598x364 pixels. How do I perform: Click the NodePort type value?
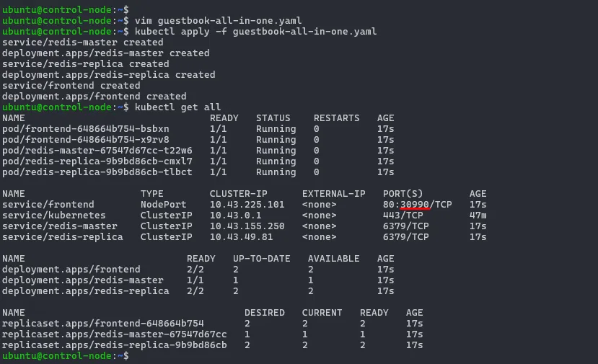click(163, 205)
